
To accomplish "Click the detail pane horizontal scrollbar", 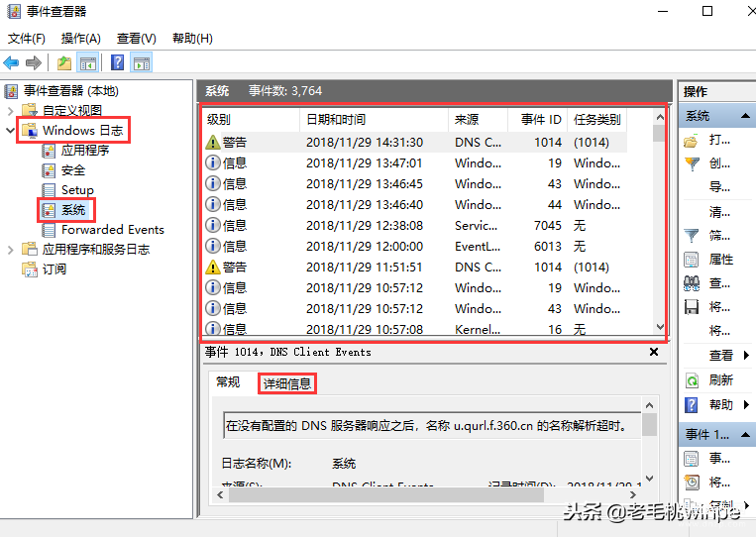I will coord(385,494).
